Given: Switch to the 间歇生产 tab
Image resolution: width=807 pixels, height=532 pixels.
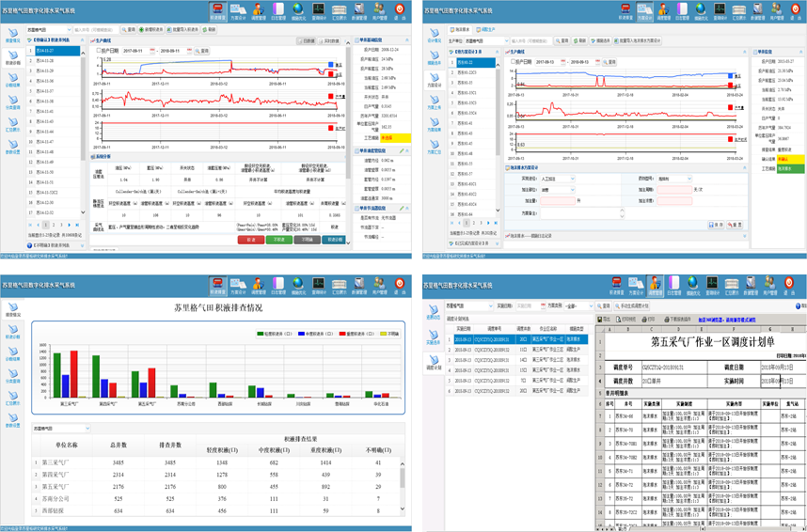Looking at the screenshot, I should pos(485,30).
